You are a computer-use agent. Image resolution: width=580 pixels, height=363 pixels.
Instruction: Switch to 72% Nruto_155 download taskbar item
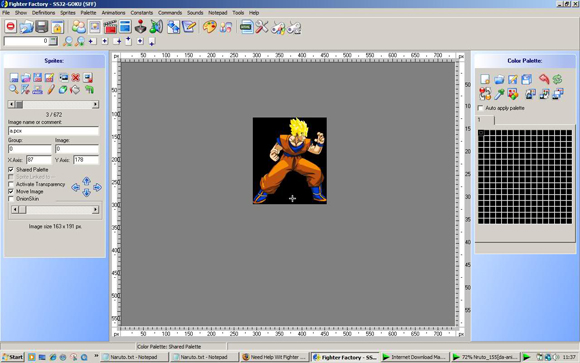click(485, 357)
